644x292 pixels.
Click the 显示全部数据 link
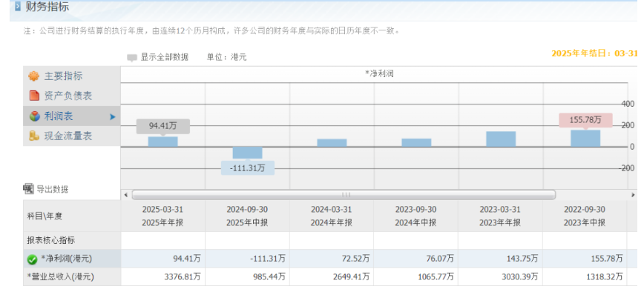point(164,57)
